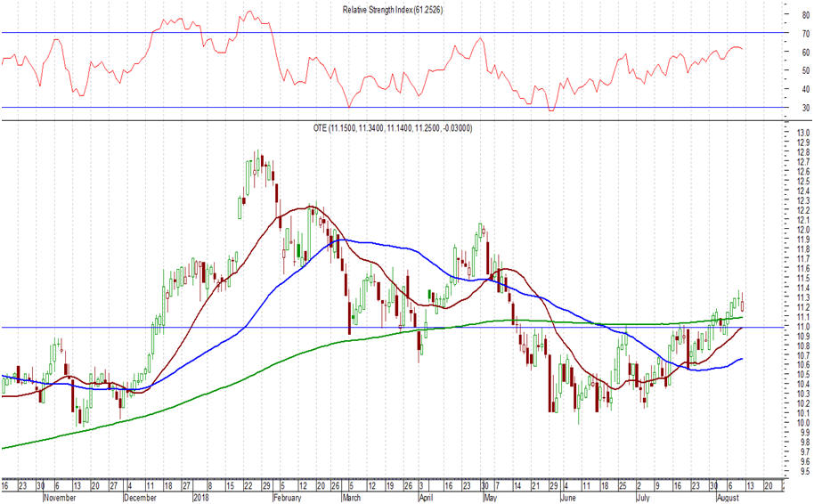The height and width of the screenshot is (504, 814).
Task: Select the March month label
Action: point(351,498)
